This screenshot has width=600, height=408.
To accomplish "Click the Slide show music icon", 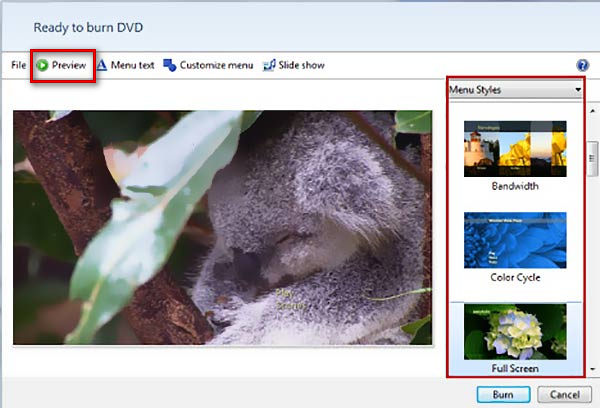I will [x=269, y=65].
